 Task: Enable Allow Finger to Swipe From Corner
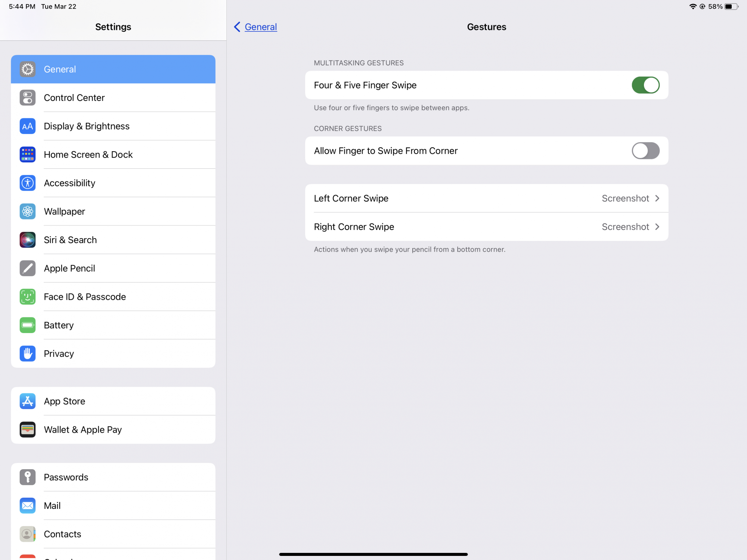coord(645,150)
